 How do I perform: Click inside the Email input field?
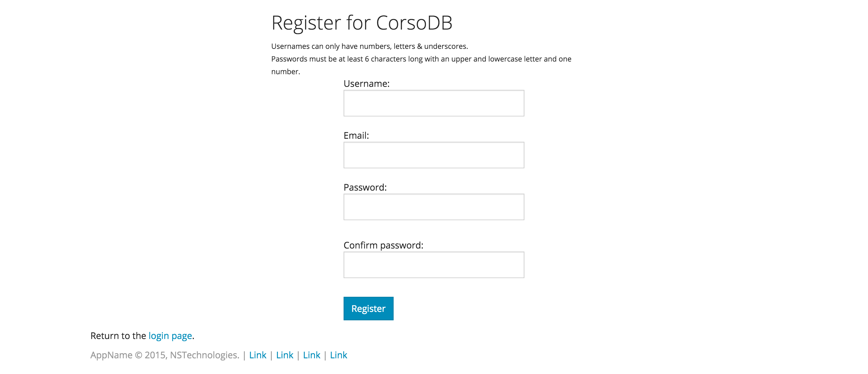coord(434,155)
